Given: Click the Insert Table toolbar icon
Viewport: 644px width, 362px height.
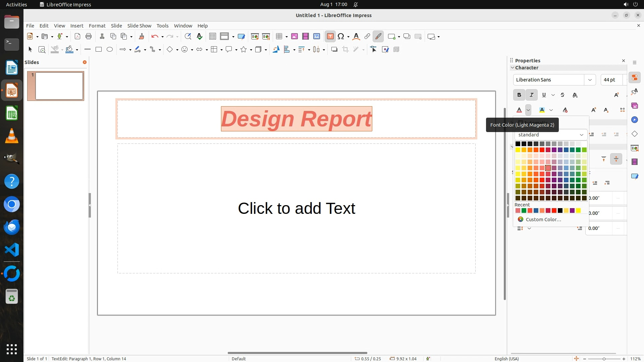Looking at the screenshot, I should [279, 37].
